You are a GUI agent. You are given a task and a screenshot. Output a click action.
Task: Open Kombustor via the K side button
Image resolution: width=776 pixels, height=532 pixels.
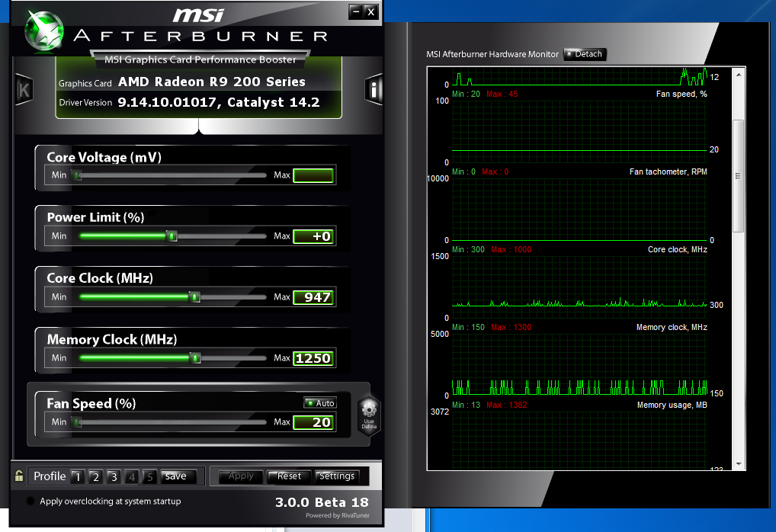24,90
